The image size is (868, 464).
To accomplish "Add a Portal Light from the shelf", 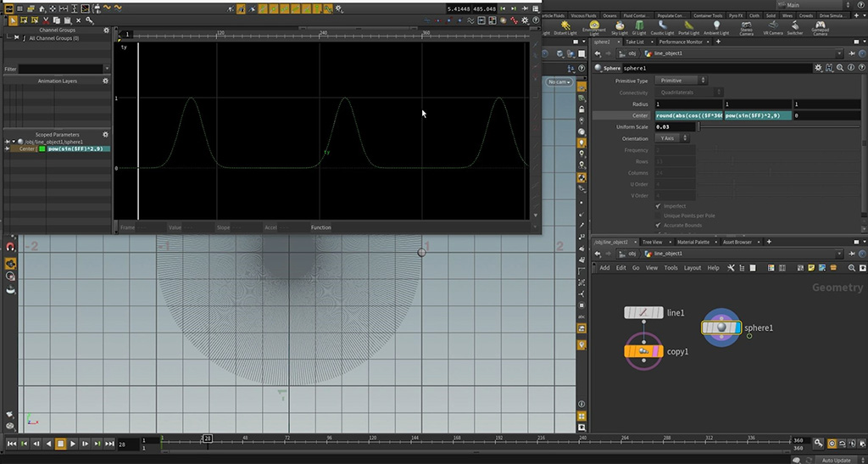I will 689,26.
